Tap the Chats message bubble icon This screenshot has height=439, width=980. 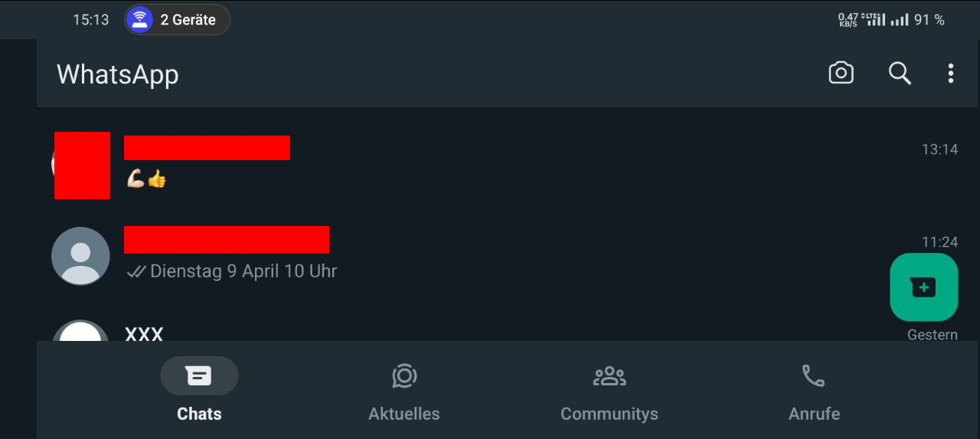(199, 376)
